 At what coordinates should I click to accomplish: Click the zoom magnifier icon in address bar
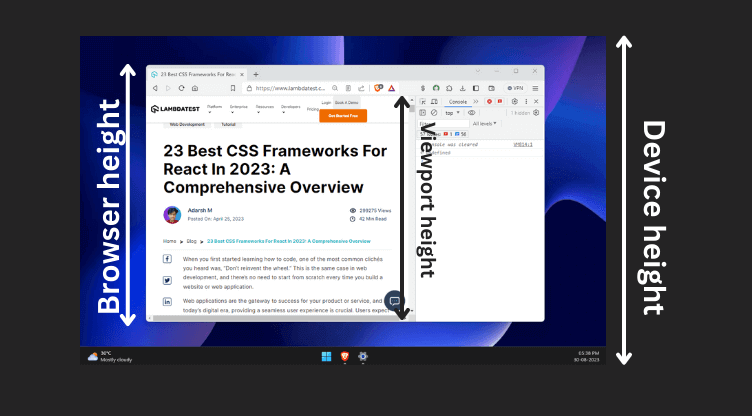pos(335,88)
